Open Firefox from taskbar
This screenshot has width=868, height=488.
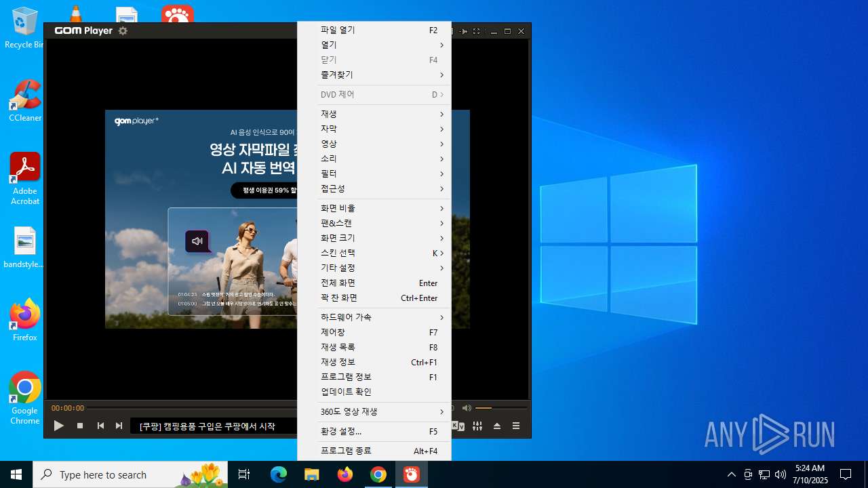[x=345, y=474]
